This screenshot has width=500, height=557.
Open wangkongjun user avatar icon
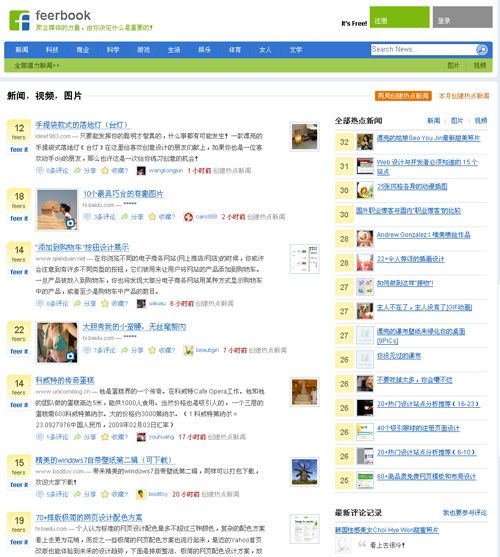pos(141,171)
